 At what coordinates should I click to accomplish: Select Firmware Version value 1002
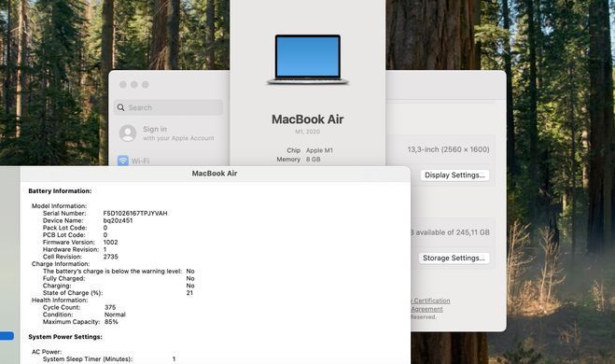click(110, 243)
